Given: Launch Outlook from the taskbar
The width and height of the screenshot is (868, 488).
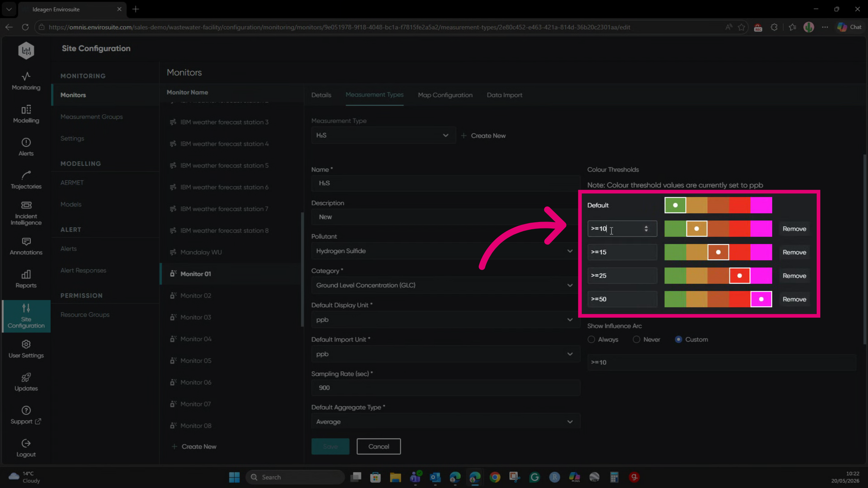Looking at the screenshot, I should (x=435, y=477).
